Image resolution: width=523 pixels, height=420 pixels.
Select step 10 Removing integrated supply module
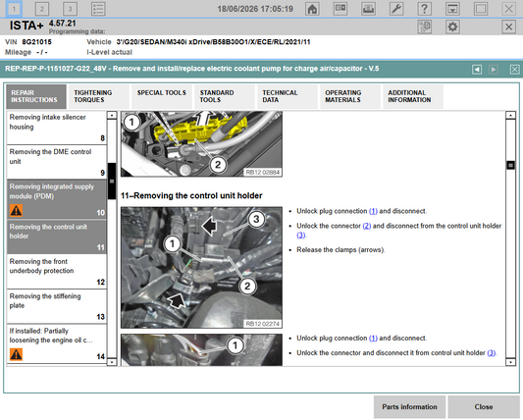[57, 199]
